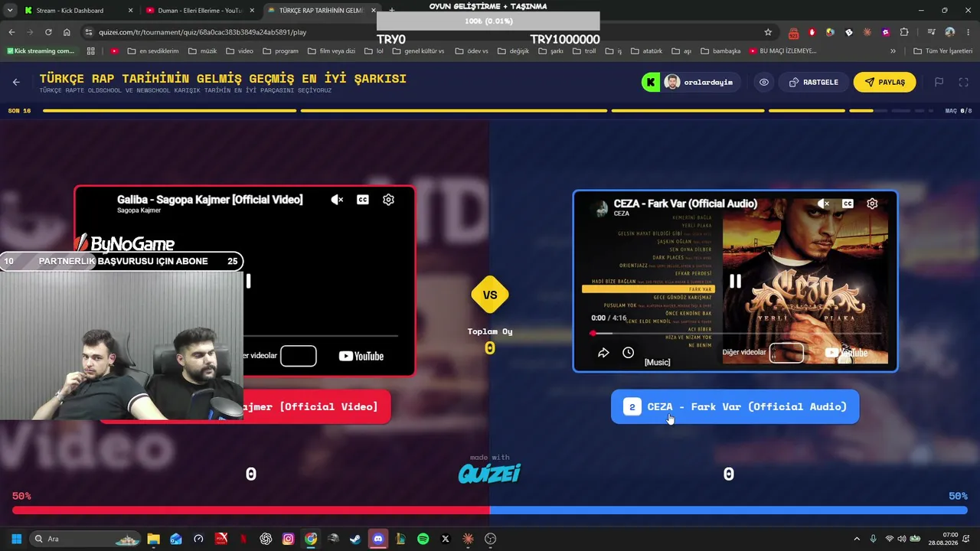Vote for CEZA - Fark Var (Official Audio)
Image resolution: width=980 pixels, height=551 pixels.
coord(735,406)
